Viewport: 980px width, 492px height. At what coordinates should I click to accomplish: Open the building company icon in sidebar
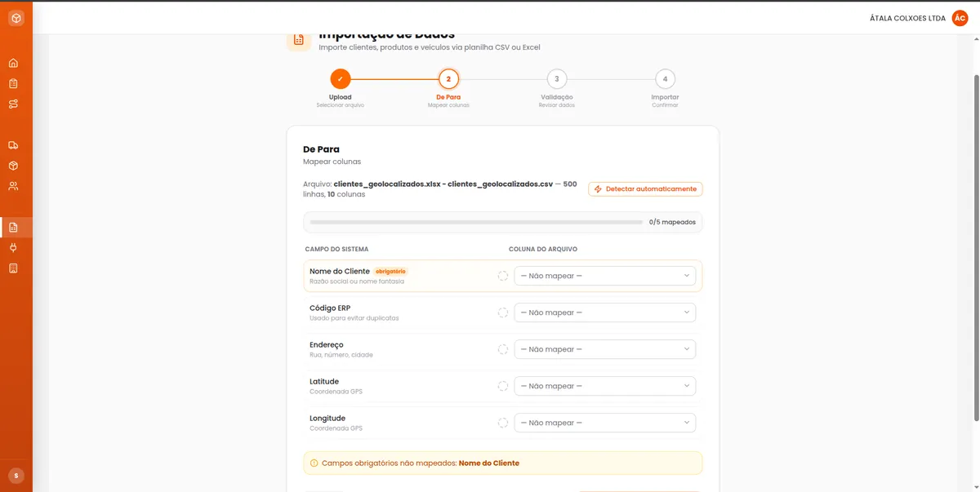[x=13, y=268]
